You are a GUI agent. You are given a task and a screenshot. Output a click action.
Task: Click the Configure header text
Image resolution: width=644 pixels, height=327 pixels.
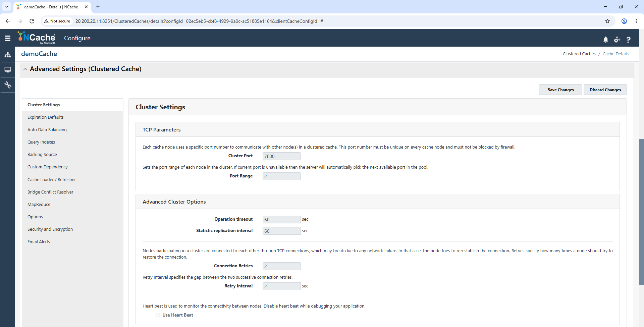point(77,38)
